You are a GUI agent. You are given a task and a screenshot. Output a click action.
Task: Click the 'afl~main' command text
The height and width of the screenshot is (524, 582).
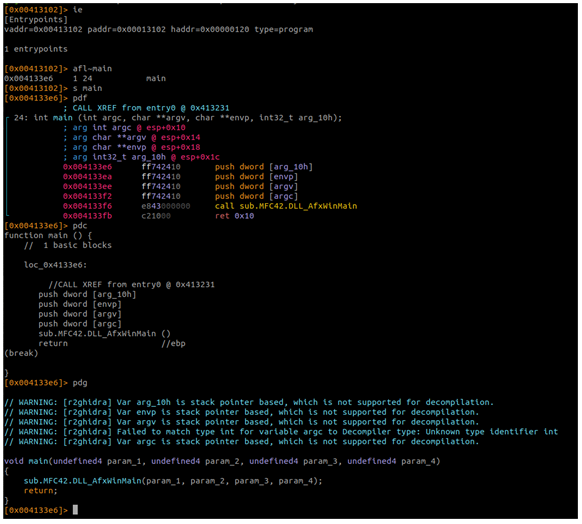(92, 68)
